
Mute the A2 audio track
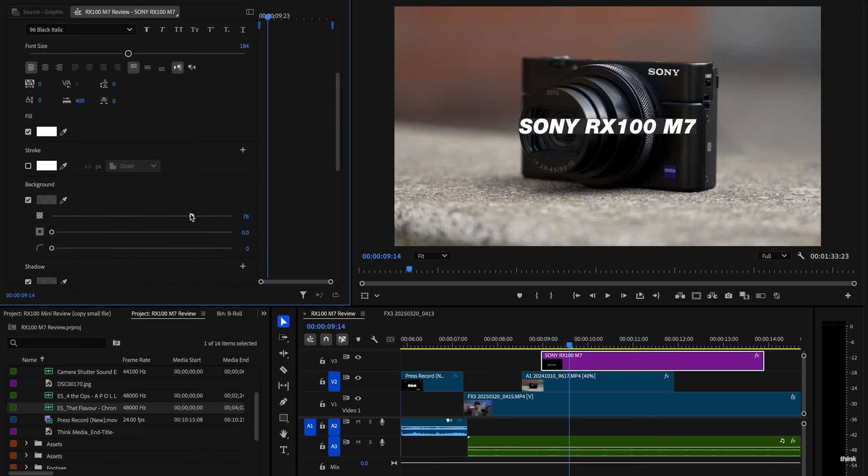click(359, 422)
